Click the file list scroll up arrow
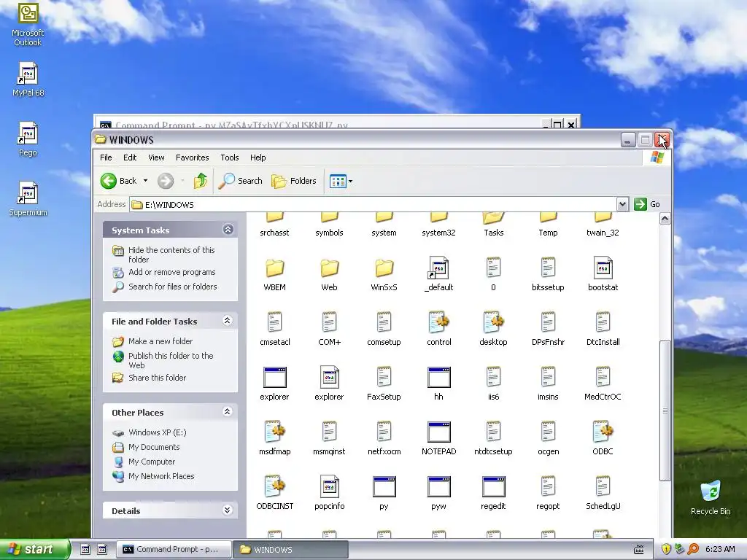 [x=665, y=219]
